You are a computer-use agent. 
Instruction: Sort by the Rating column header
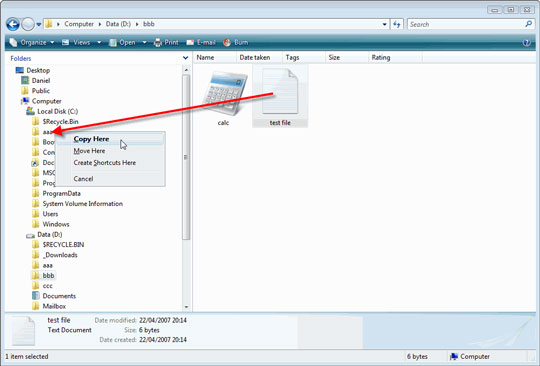[395, 57]
